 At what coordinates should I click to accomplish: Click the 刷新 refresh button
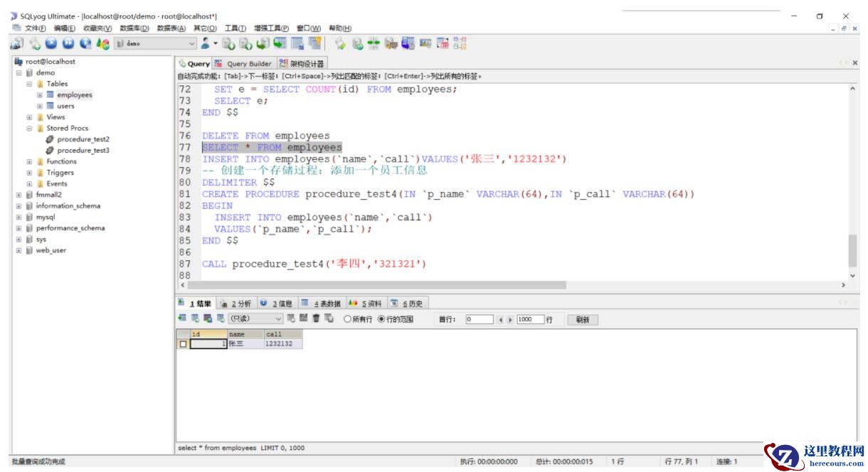click(x=582, y=320)
